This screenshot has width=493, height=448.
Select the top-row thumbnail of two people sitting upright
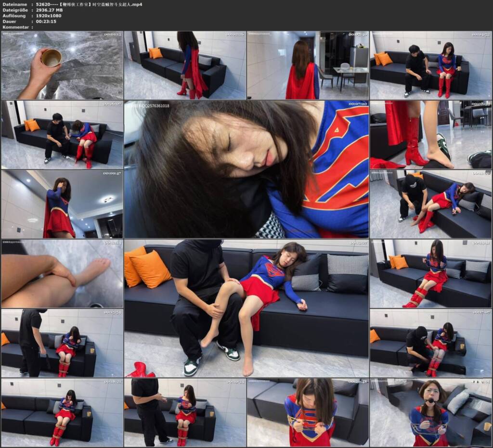(x=431, y=65)
